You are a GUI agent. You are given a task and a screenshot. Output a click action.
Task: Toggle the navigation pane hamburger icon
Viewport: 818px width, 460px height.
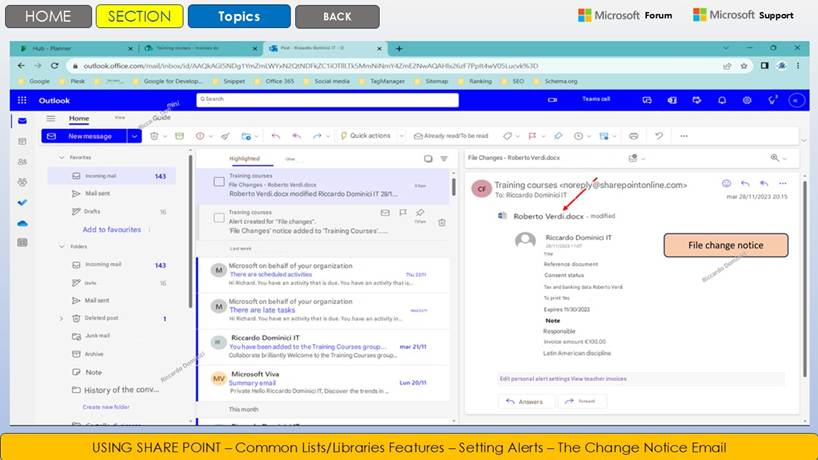(50, 118)
